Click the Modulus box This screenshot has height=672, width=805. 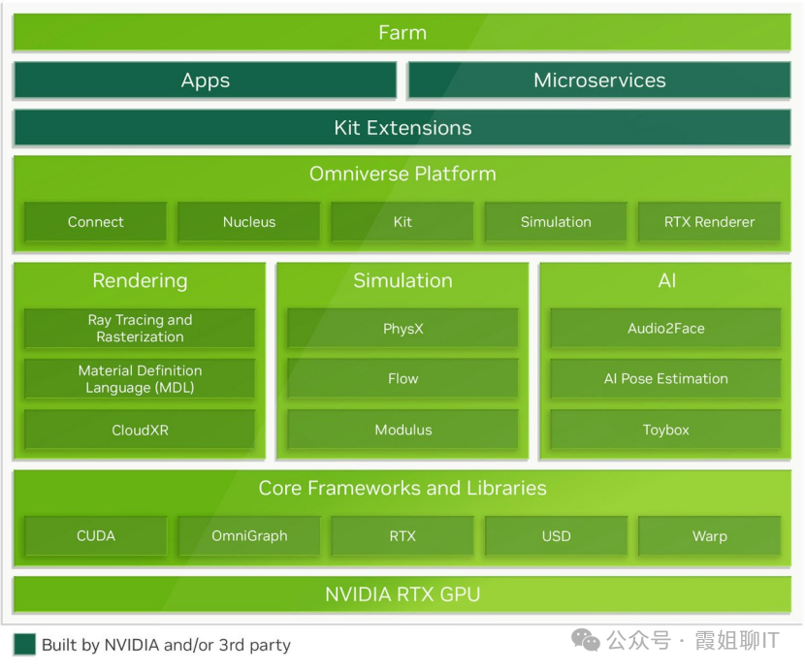tap(403, 430)
